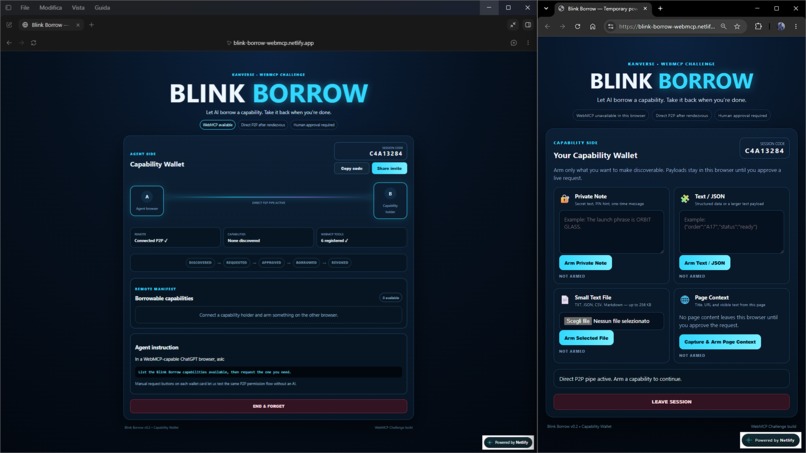Click the new chat pencil icon in left browser
Screen dimensions: 806x453
click(x=9, y=25)
